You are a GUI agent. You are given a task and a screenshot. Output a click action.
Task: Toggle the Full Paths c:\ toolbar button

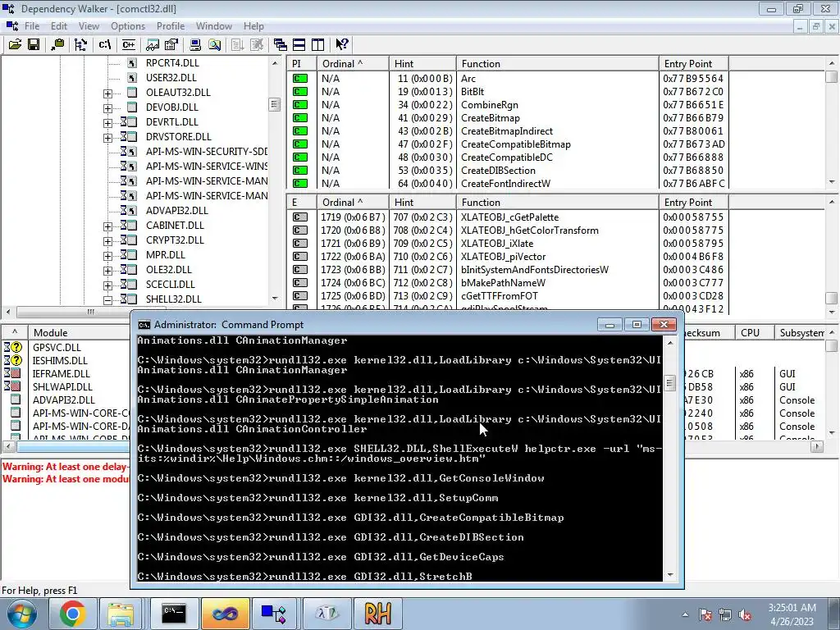(x=104, y=44)
